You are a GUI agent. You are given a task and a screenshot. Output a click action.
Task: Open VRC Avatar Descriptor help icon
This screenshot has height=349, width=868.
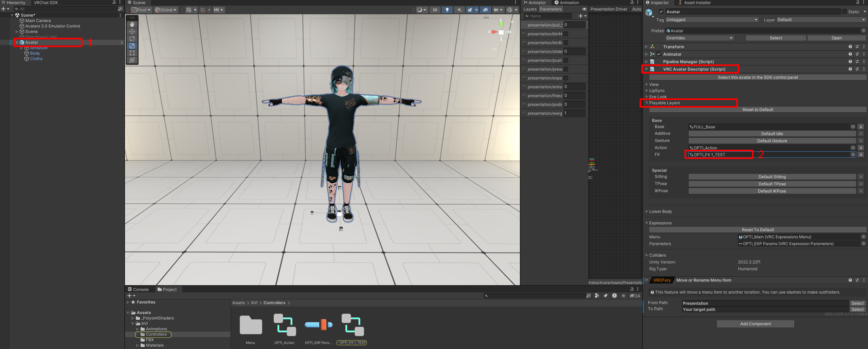pos(850,69)
